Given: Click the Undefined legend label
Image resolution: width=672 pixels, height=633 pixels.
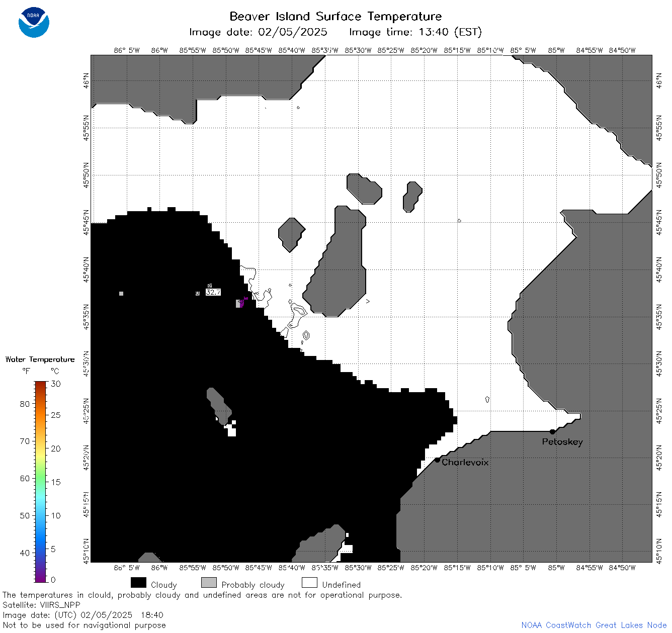Looking at the screenshot, I should click(x=342, y=585).
